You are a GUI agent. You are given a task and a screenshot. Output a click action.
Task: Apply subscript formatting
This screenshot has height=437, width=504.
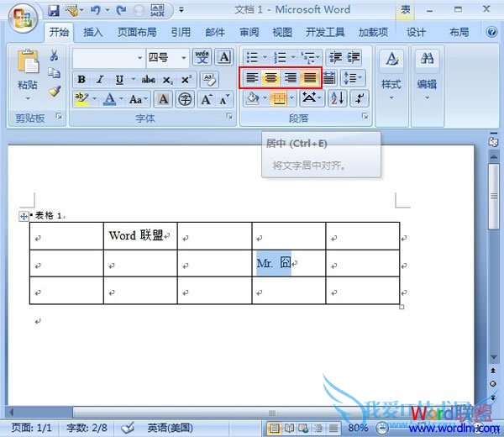(167, 80)
